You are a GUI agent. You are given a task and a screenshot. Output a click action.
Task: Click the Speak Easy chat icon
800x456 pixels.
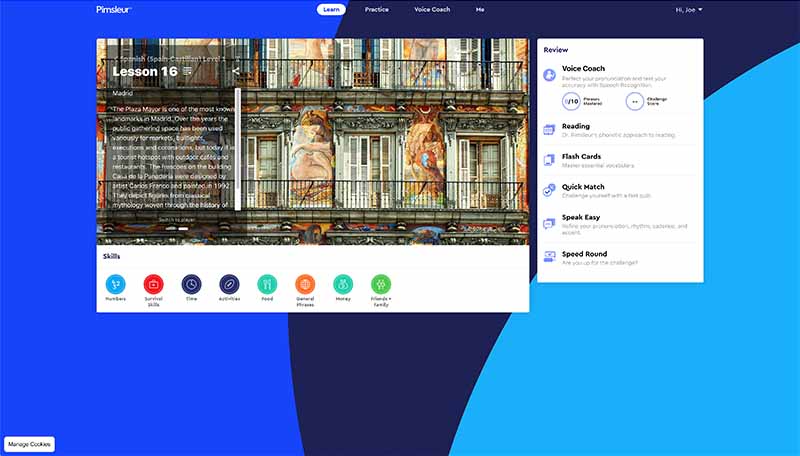coord(549,223)
